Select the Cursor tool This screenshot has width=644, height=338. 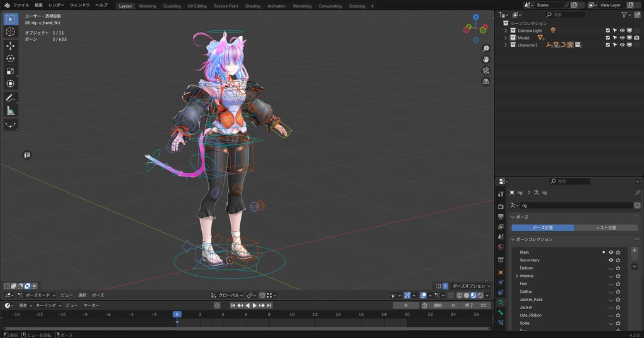(11, 32)
